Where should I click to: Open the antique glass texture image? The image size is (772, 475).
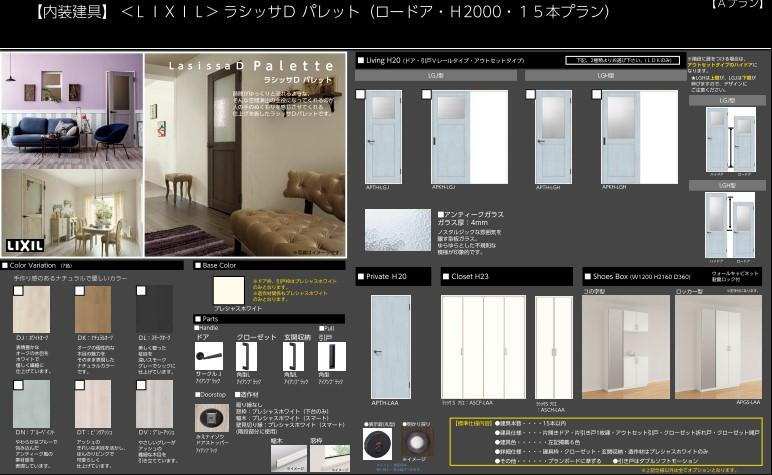tap(398, 230)
